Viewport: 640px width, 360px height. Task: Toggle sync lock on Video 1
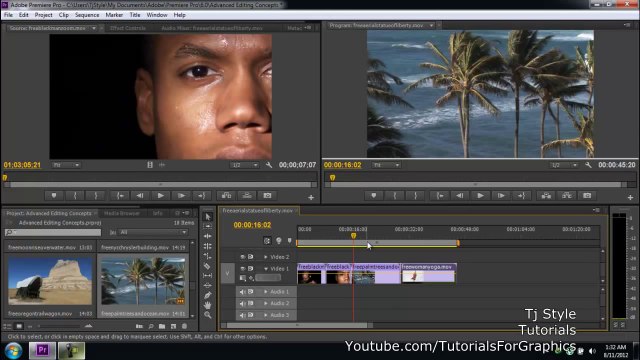coord(251,268)
